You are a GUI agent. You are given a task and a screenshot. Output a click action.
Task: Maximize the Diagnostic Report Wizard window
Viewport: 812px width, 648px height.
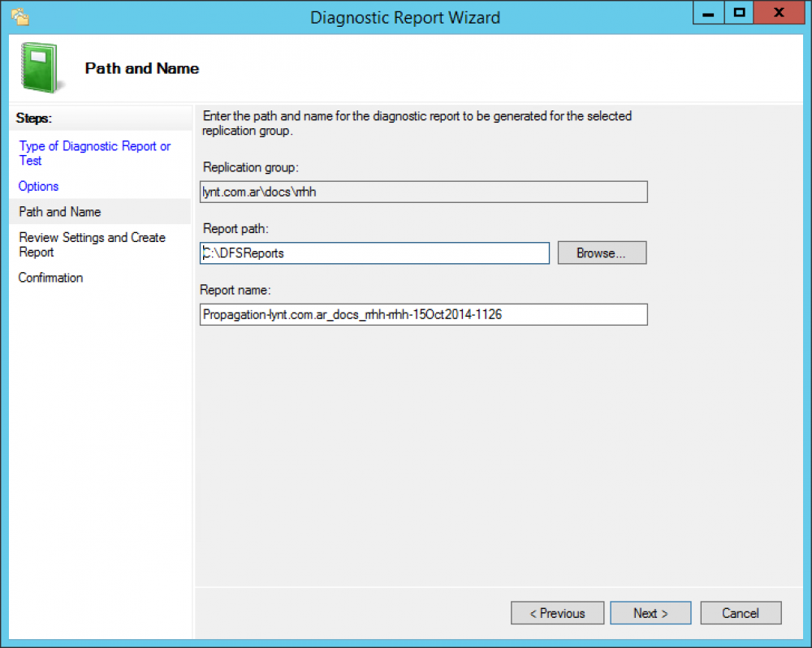tap(739, 14)
